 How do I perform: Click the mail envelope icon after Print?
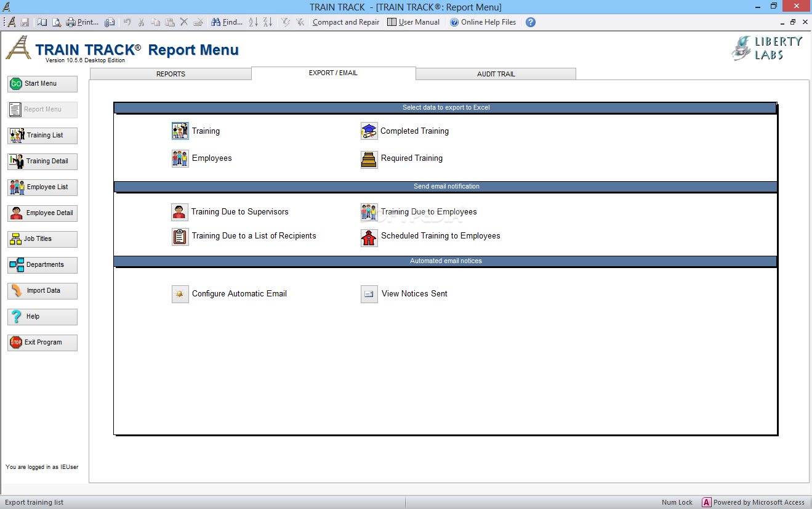[x=110, y=22]
